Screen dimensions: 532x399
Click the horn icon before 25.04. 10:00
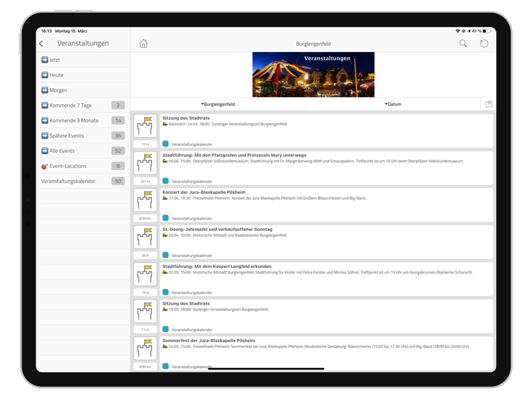pos(165,235)
